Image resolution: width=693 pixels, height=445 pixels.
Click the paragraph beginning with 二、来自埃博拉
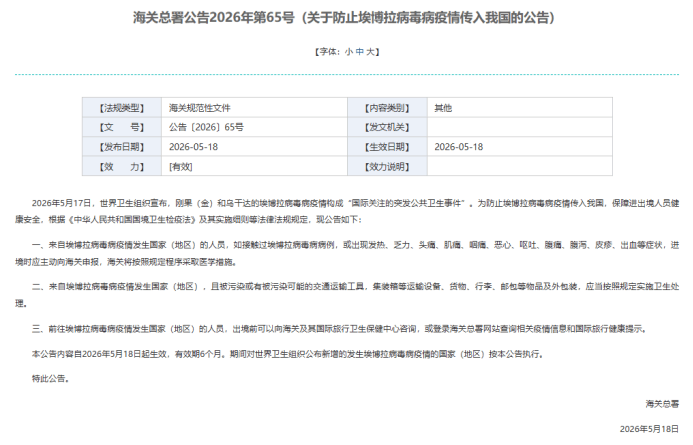[347, 295]
